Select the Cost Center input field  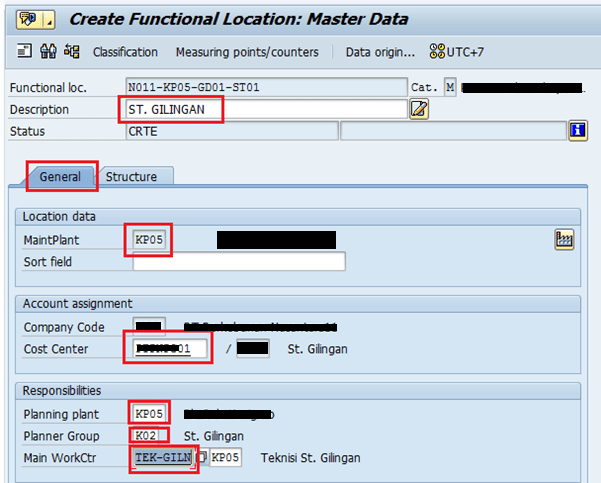(171, 348)
